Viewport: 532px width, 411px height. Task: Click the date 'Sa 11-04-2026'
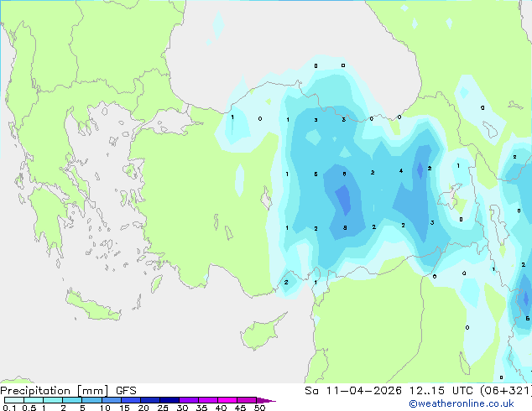[x=353, y=391]
